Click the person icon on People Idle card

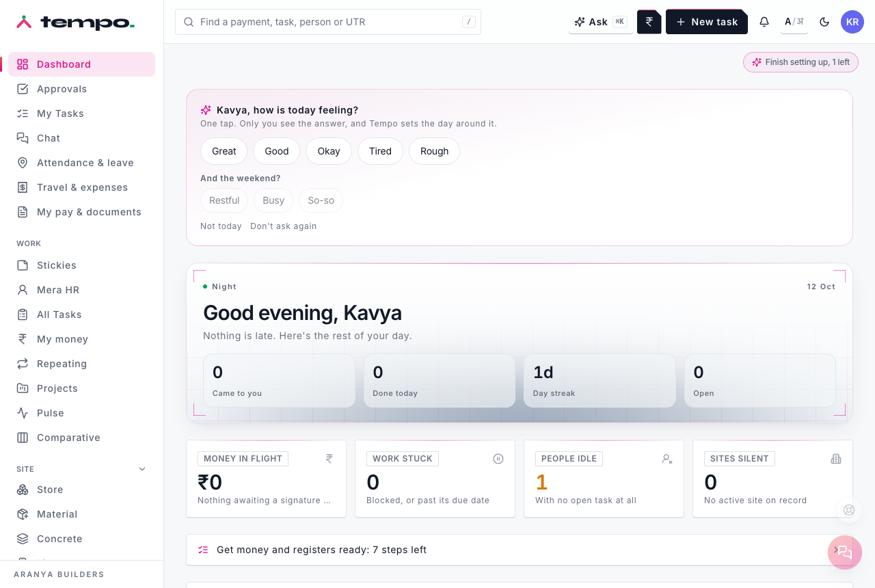pos(667,459)
